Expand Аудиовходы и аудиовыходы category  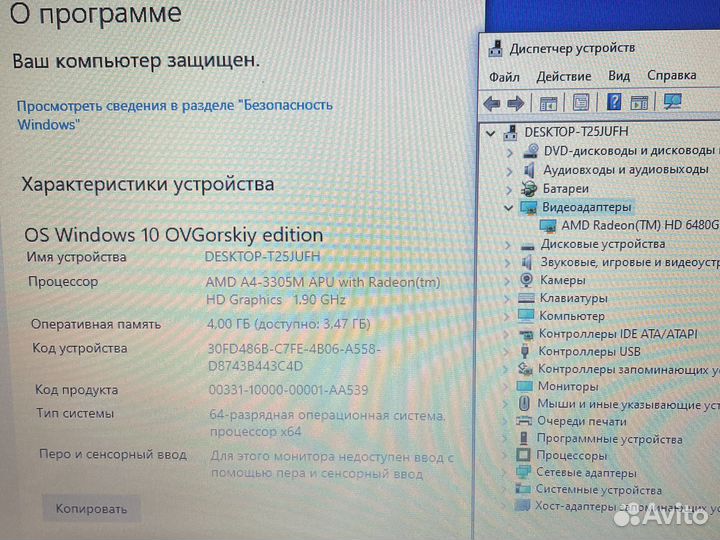pyautogui.click(x=509, y=171)
